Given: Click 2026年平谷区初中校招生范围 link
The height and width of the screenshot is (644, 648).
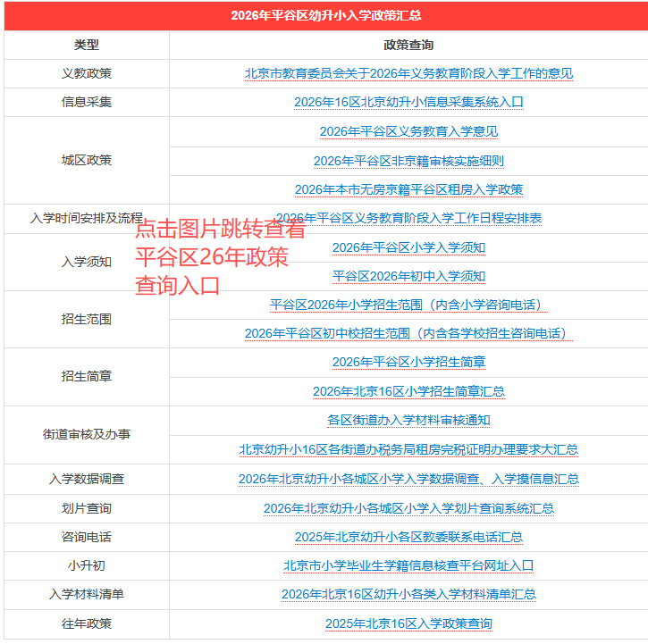Looking at the screenshot, I should (408, 334).
